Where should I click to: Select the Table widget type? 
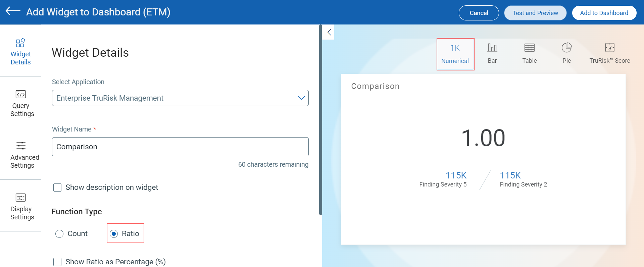click(530, 54)
